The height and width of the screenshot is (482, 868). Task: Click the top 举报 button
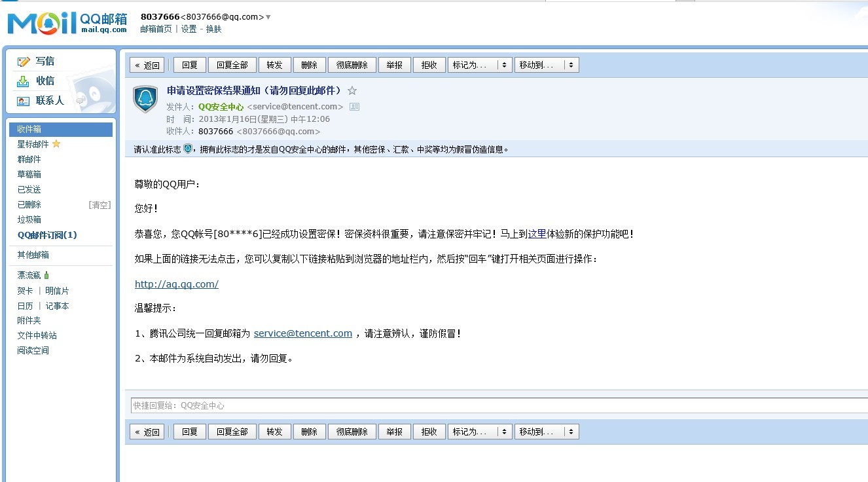pyautogui.click(x=395, y=65)
